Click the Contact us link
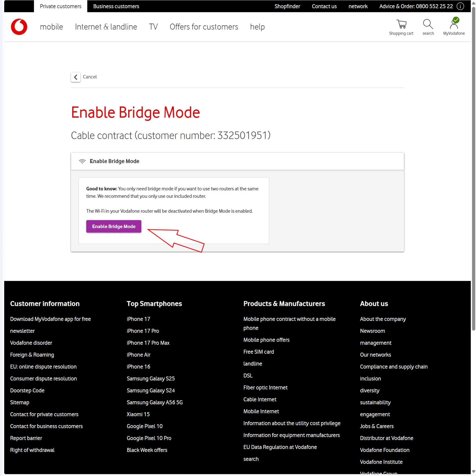This screenshot has width=476, height=476. 324,6
